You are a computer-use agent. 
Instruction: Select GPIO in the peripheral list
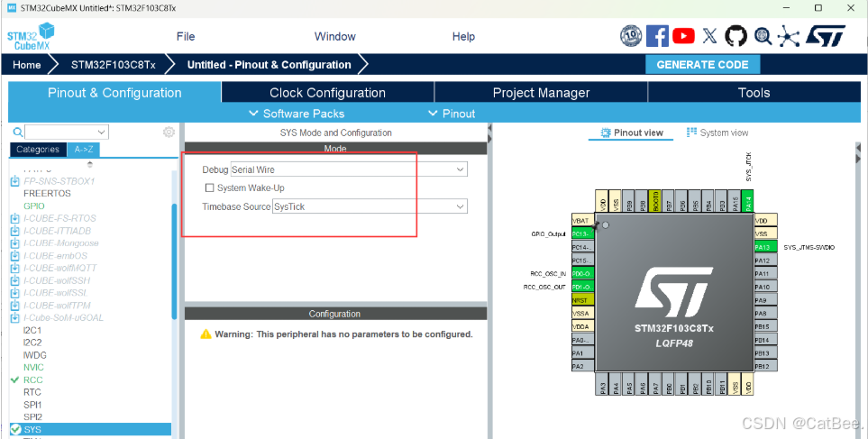coord(33,206)
